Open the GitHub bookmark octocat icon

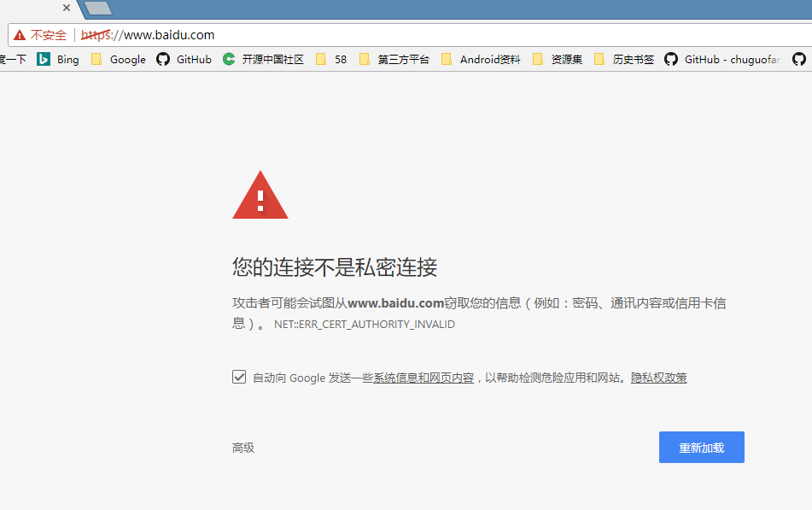click(163, 60)
